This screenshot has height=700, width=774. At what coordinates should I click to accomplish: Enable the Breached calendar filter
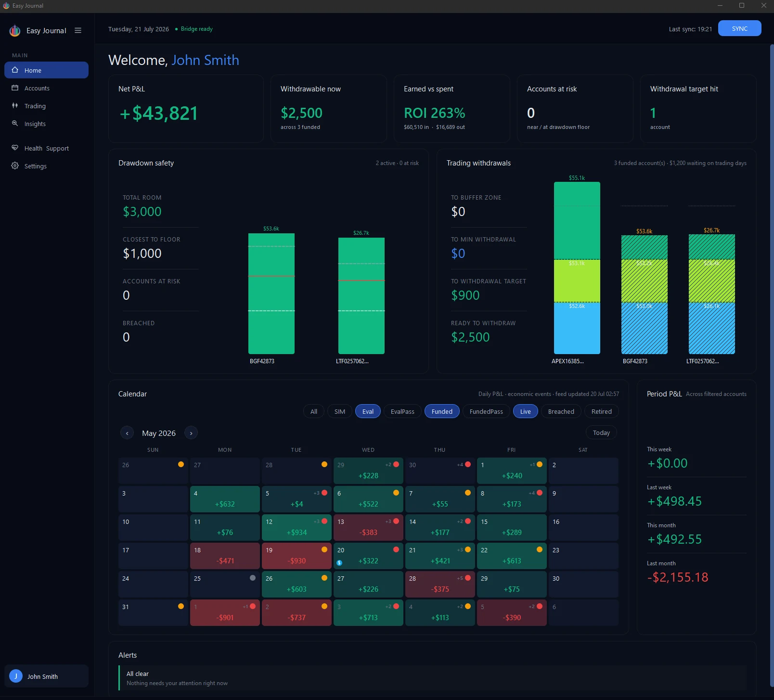[x=561, y=411]
